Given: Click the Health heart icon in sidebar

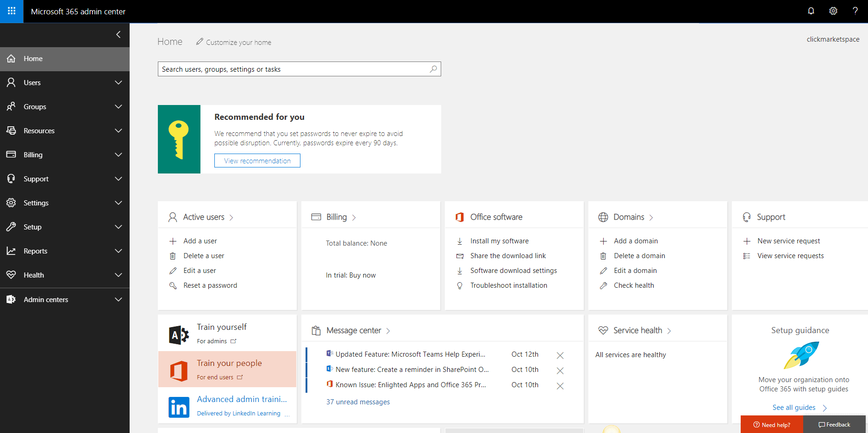Looking at the screenshot, I should pos(11,275).
